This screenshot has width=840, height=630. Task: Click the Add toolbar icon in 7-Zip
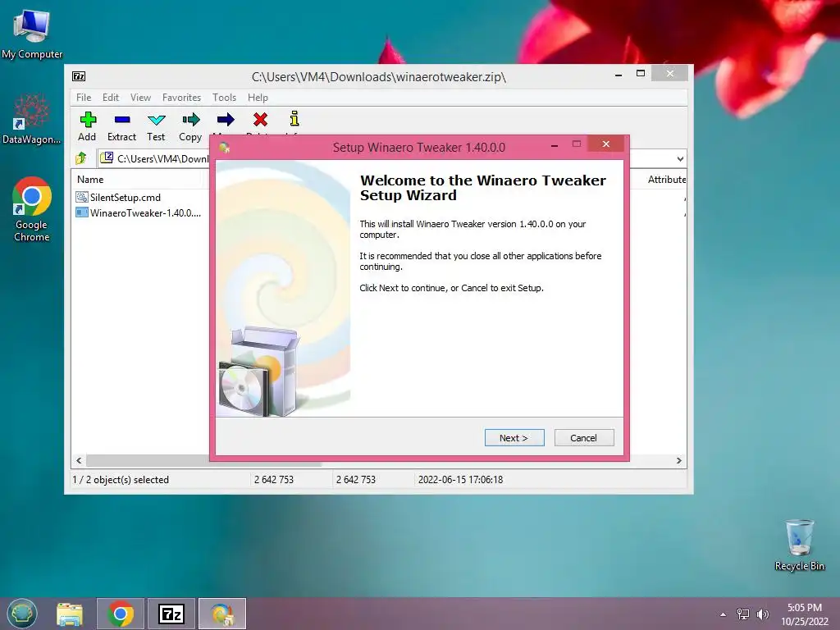pos(88,120)
